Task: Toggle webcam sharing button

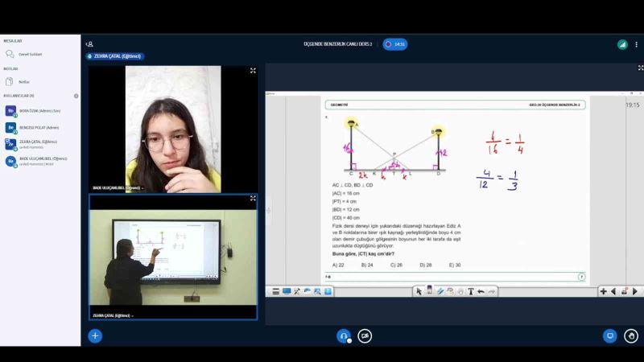Action: tap(365, 335)
